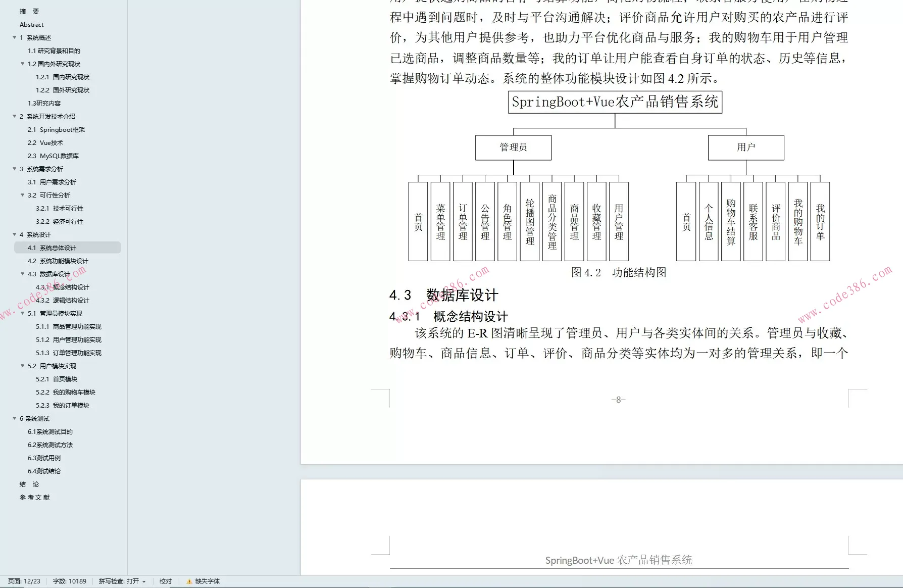Open the 2.1 Springboot框架 section
The width and height of the screenshot is (903, 588).
coord(57,129)
